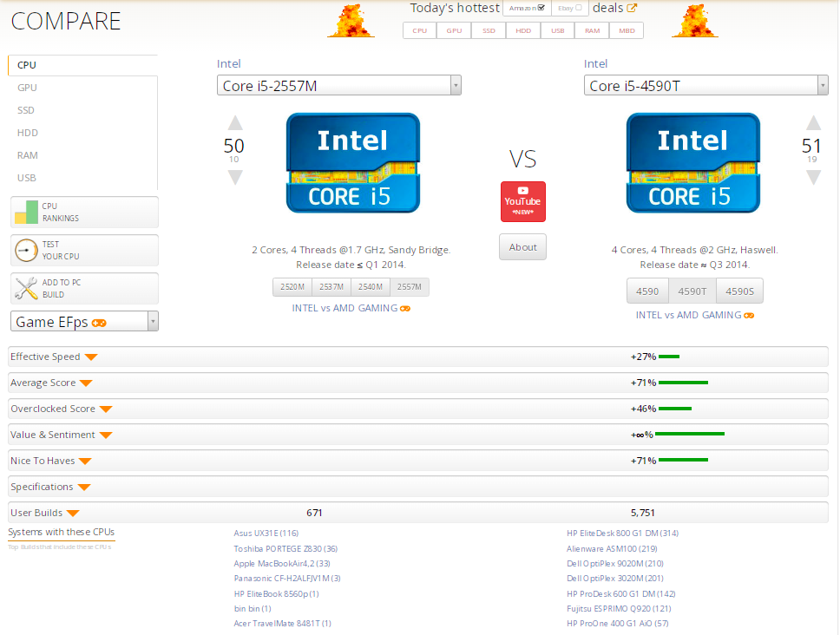840x635 pixels.
Task: Upvote the Core i5-2557M with up arrow
Action: coord(235,123)
